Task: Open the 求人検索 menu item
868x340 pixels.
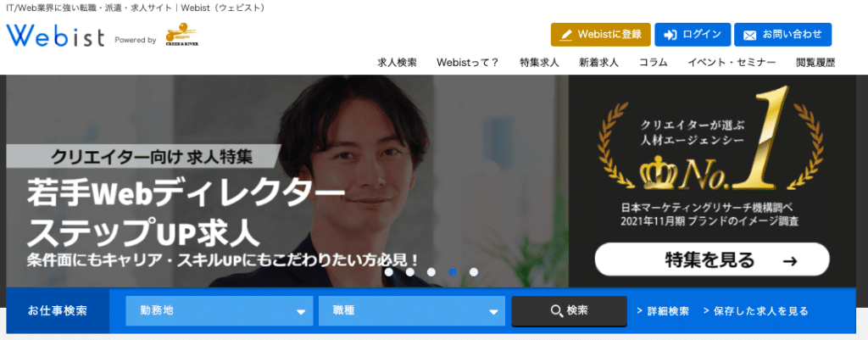Action: tap(397, 63)
